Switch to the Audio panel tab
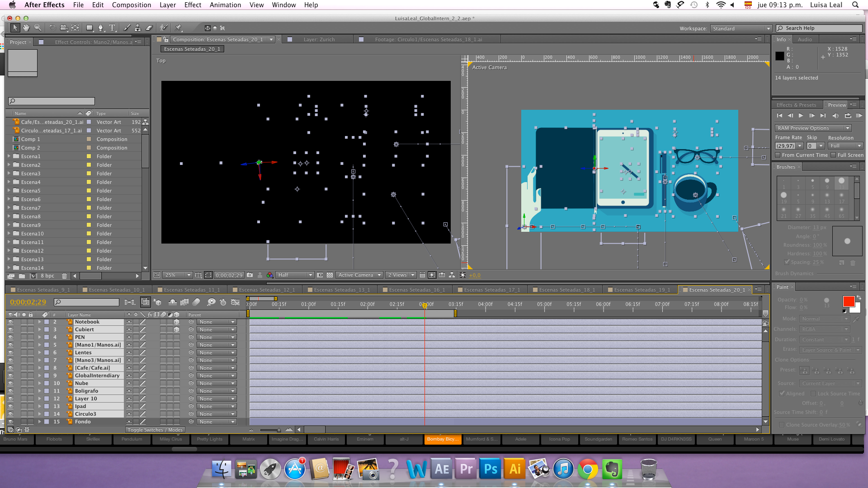 pos(805,39)
